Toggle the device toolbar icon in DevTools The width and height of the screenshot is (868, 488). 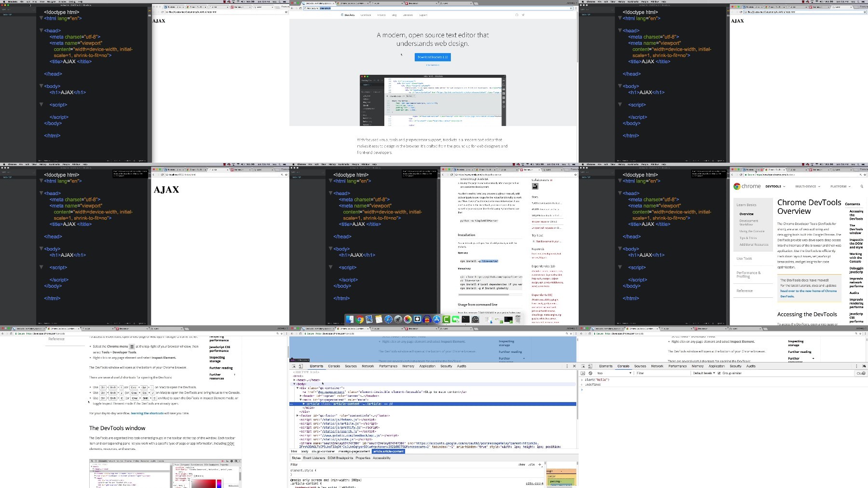(x=300, y=366)
